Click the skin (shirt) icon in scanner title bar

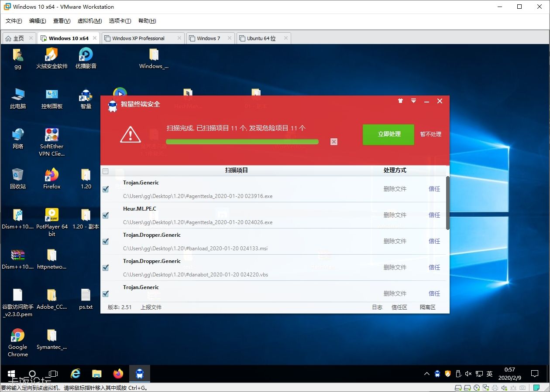tap(400, 101)
